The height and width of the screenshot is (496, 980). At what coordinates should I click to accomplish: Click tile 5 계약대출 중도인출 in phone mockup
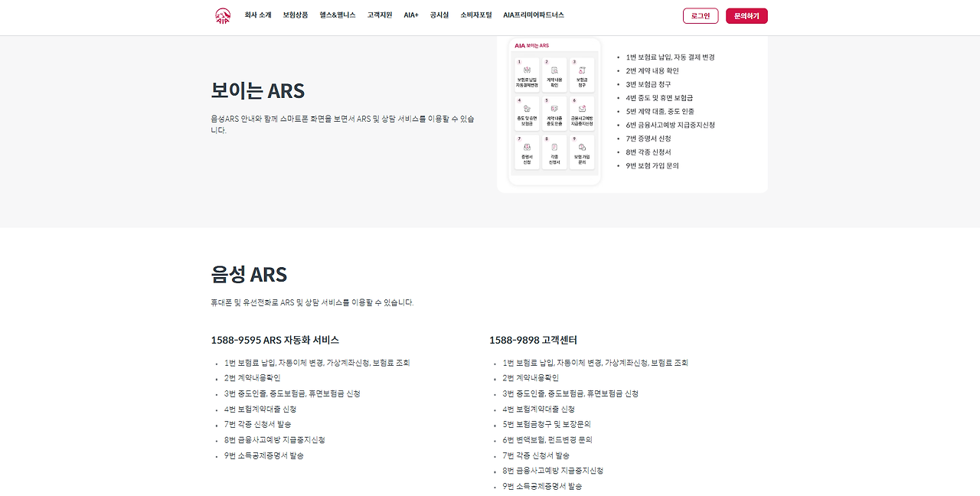tap(554, 114)
